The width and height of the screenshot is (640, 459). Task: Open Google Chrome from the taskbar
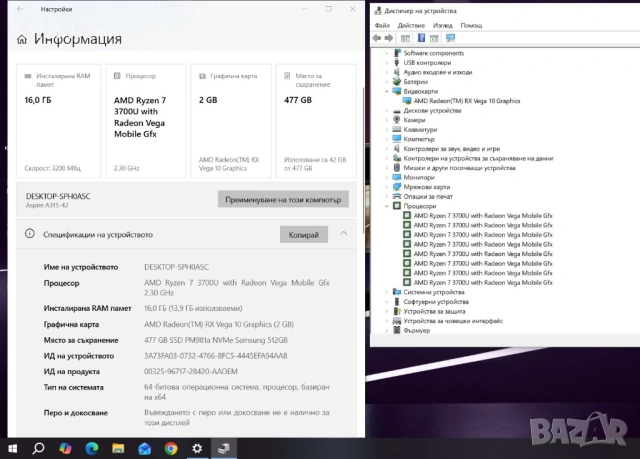click(x=171, y=449)
